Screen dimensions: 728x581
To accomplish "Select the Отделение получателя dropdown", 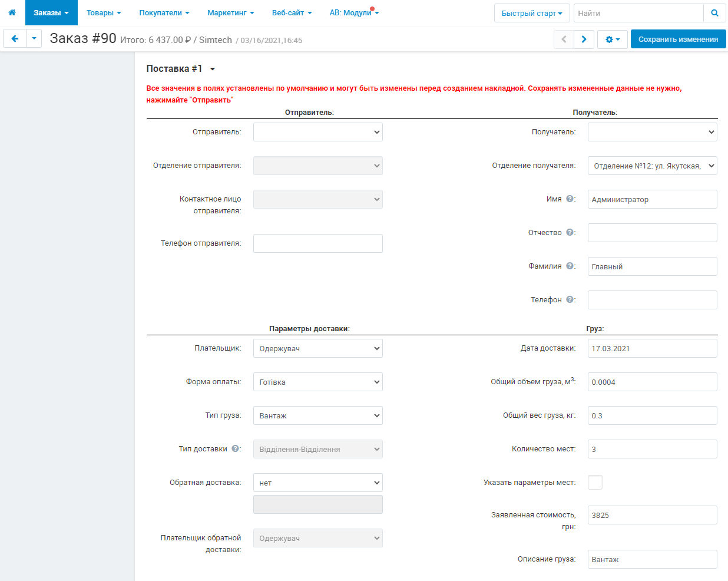I will [x=652, y=166].
